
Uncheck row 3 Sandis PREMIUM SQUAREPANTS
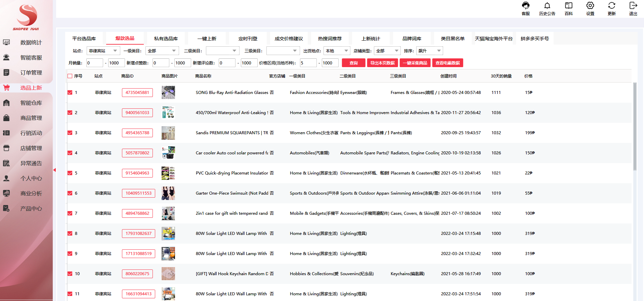pyautogui.click(x=70, y=133)
